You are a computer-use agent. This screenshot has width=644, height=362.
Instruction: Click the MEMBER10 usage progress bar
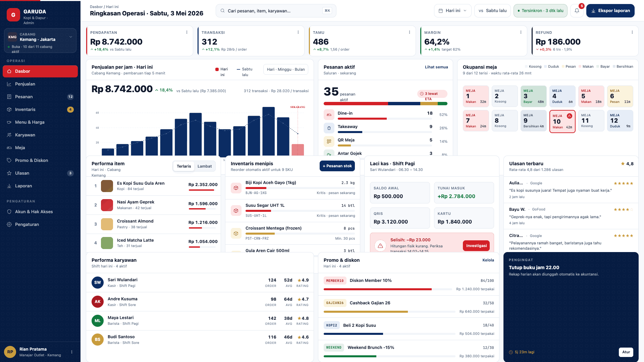pos(388,289)
